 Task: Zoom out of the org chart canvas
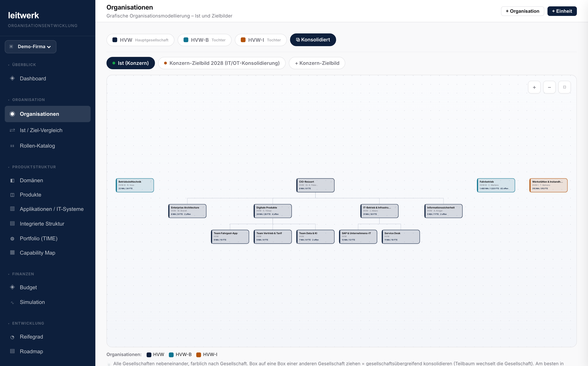[549, 87]
